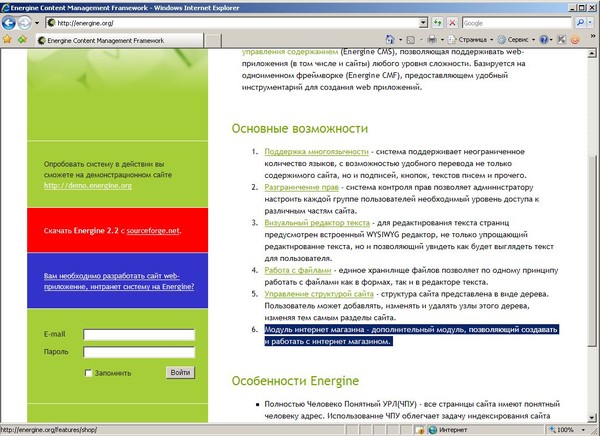Screen dimensions: 600x436
Task: Open a new blank tab button
Action: click(x=212, y=40)
